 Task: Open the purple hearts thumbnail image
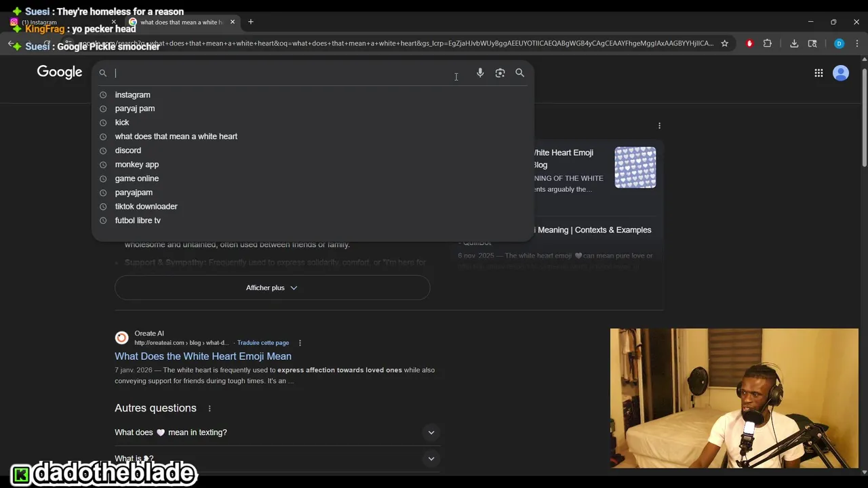[x=635, y=167]
